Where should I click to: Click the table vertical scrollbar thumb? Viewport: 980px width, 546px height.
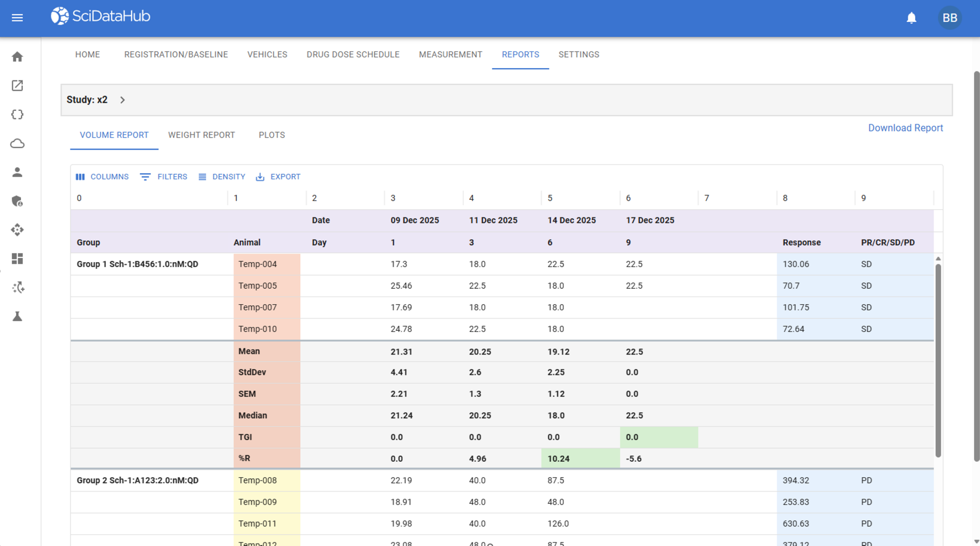(938, 360)
